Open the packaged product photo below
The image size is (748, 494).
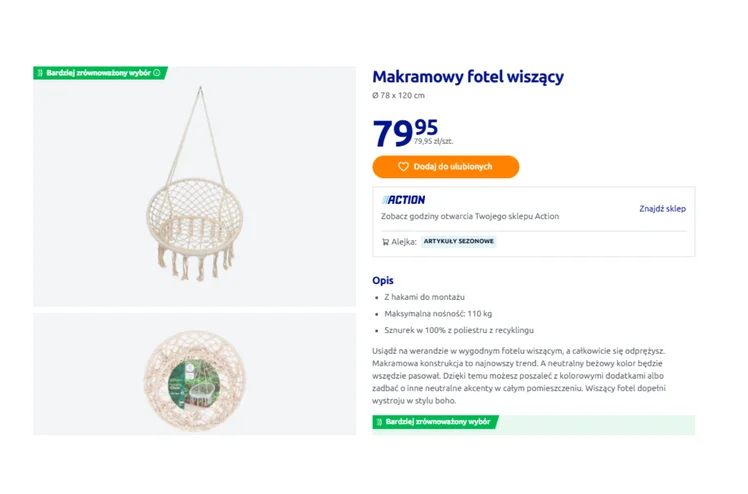pyautogui.click(x=194, y=374)
